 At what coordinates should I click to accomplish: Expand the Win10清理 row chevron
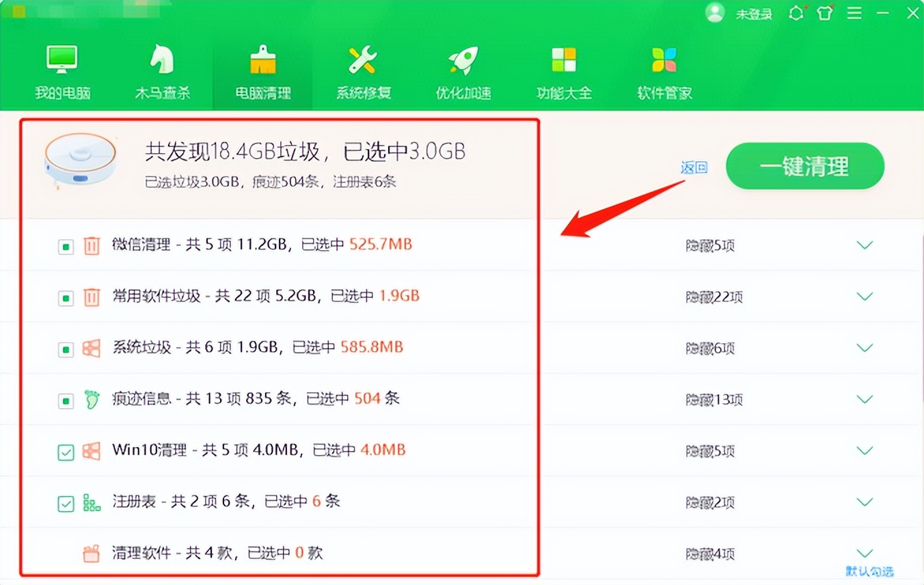865,451
